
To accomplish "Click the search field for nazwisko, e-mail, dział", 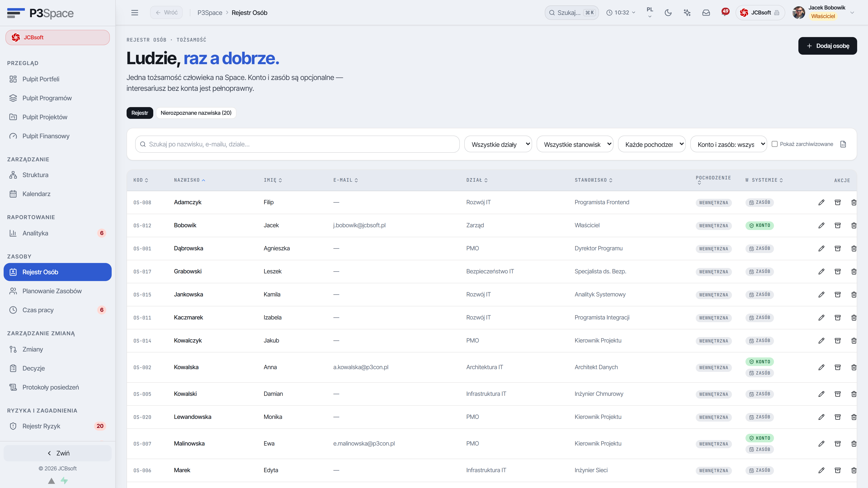I will (297, 144).
